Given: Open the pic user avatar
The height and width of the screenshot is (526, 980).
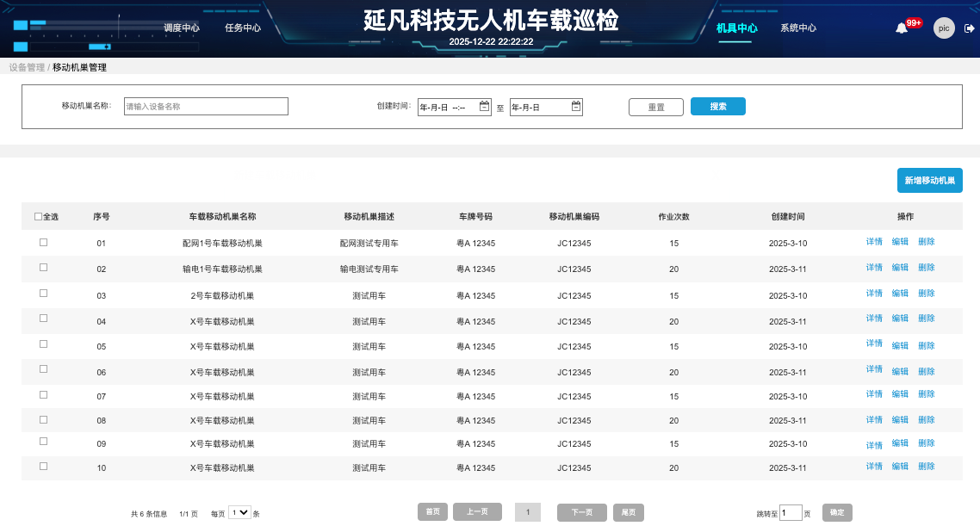Looking at the screenshot, I should coord(944,28).
